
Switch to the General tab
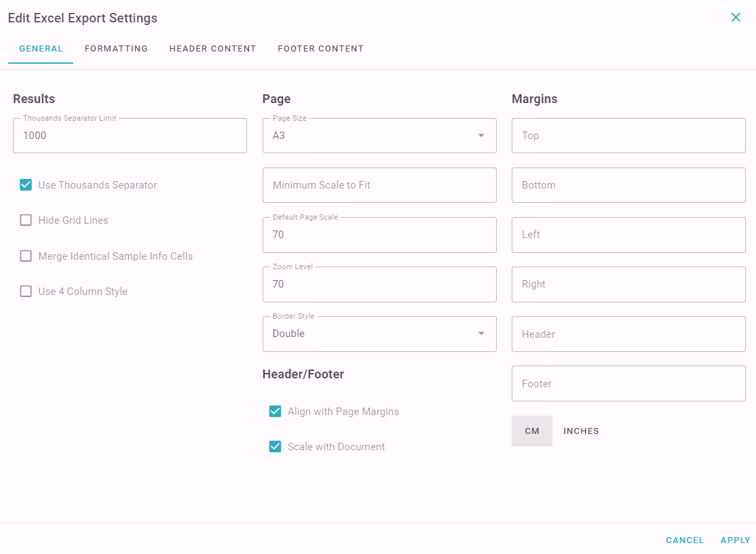pos(41,49)
